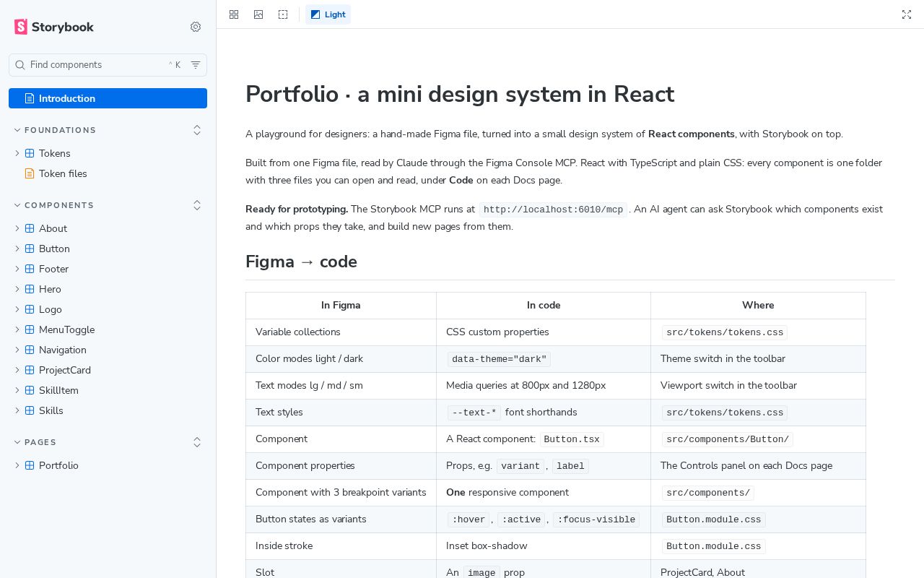The width and height of the screenshot is (924, 578).
Task: Click the Logo component icon
Action: point(30,309)
